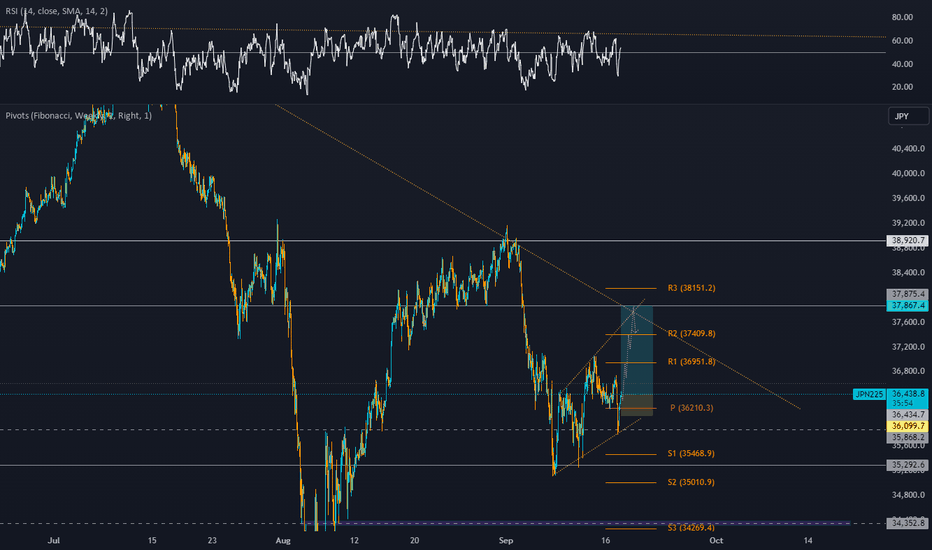This screenshot has height=550, width=932.
Task: Click the current price 36,438.8 label
Action: click(907, 394)
